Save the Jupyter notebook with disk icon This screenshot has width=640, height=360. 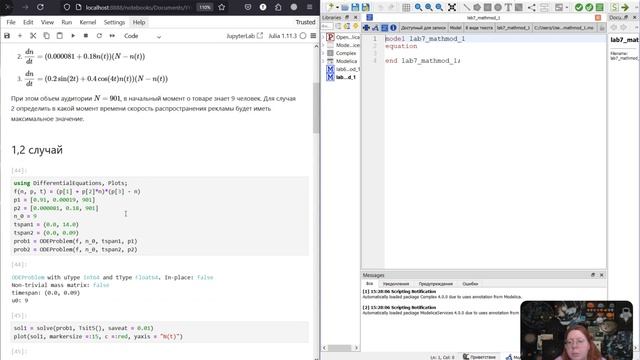pos(7,36)
